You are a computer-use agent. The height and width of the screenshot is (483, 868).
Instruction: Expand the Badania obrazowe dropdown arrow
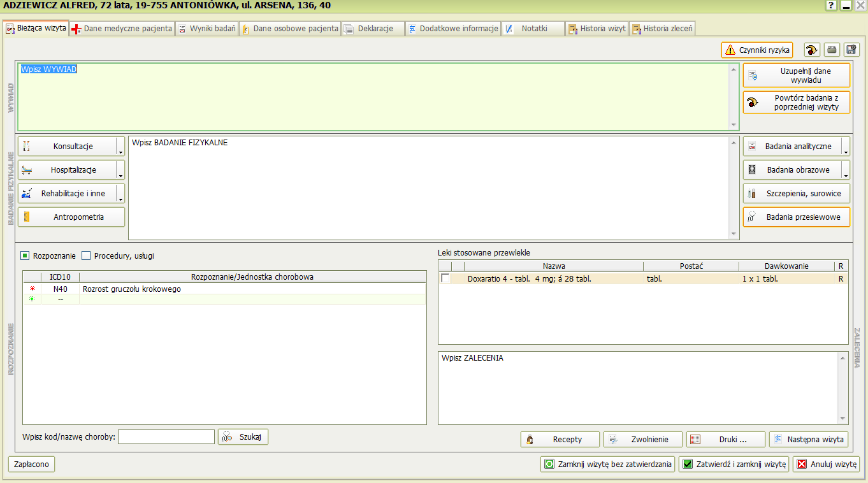pyautogui.click(x=846, y=170)
